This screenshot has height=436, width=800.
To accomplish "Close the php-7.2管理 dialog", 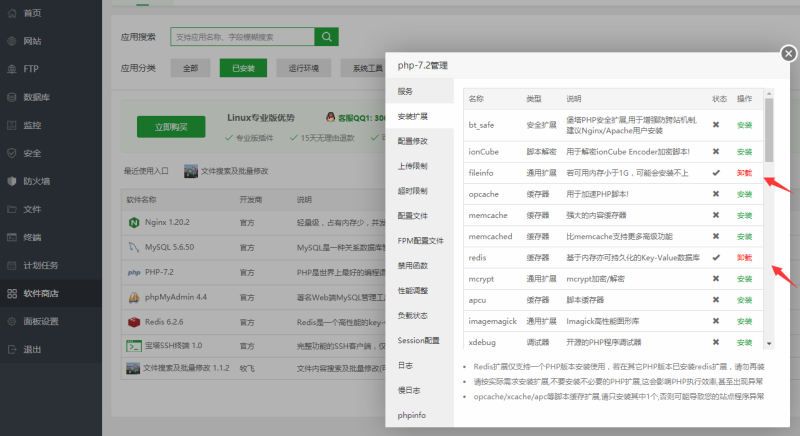I will 788,53.
